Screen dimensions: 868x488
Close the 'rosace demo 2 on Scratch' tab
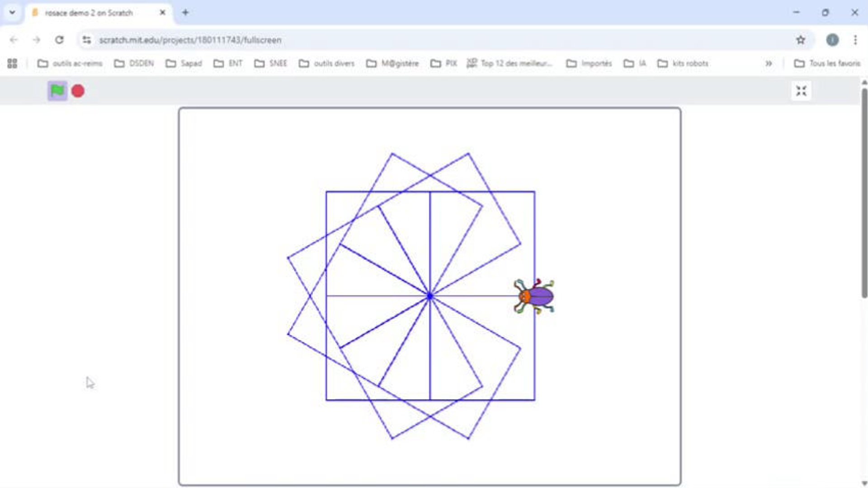tap(163, 13)
